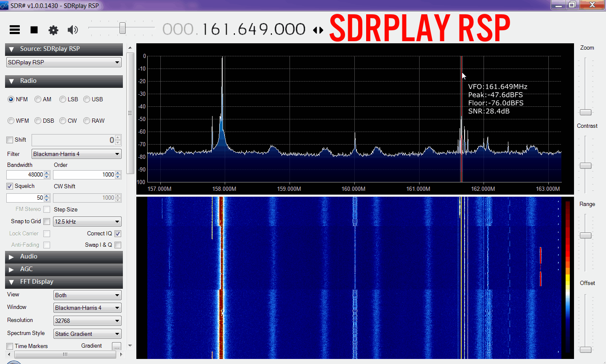
Task: Toggle the Correct IQ checkbox
Action: [118, 234]
